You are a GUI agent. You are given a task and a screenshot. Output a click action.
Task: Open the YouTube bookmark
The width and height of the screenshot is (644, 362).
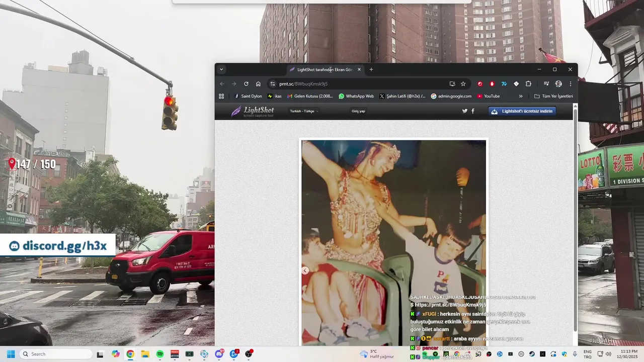tap(489, 96)
